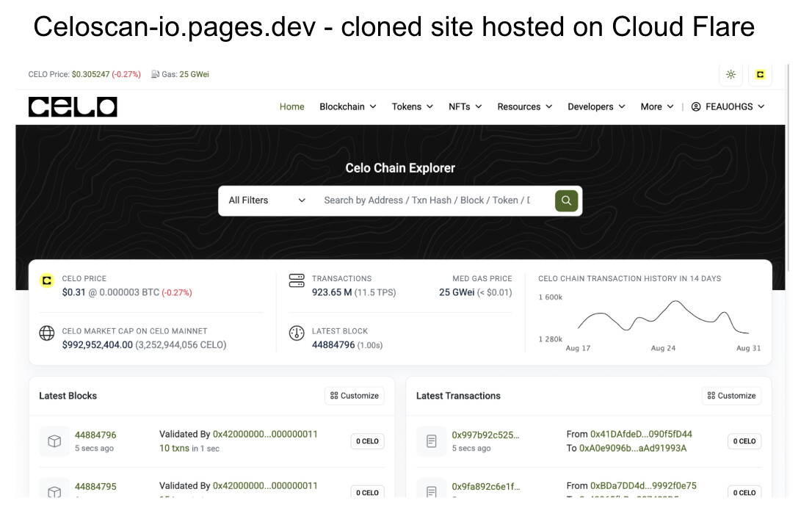Open transaction 0x997b92c525...
The width and height of the screenshot is (812, 511).
[485, 435]
